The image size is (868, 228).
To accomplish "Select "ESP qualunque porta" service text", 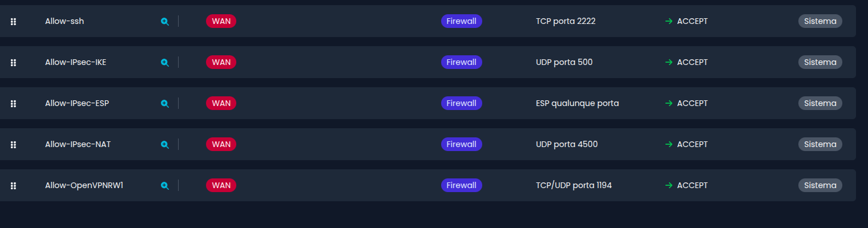I will [577, 103].
